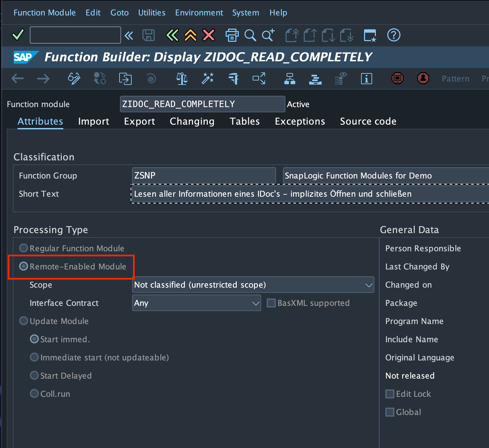Expand the Interface Contract dropdown
The height and width of the screenshot is (448, 489).
coord(256,303)
